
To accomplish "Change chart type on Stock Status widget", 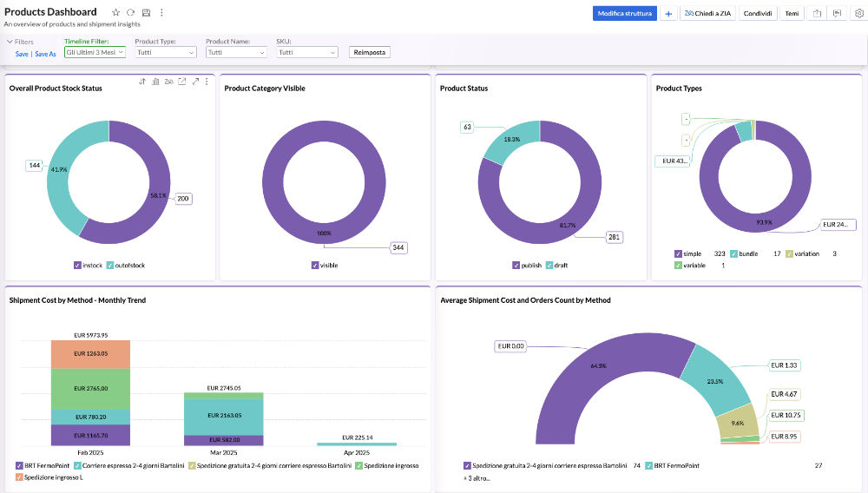I will (x=155, y=82).
